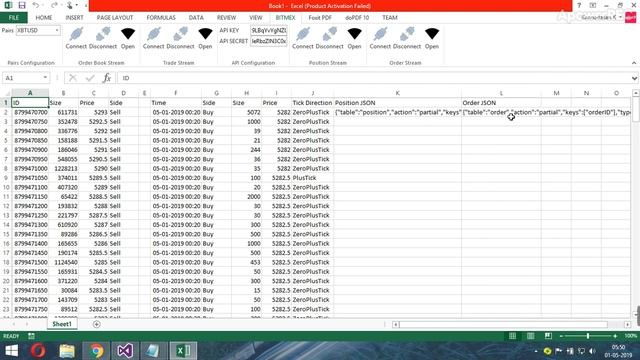Screen dimensions: 640x360
Task: Open the Position Stream
Action: point(354,38)
